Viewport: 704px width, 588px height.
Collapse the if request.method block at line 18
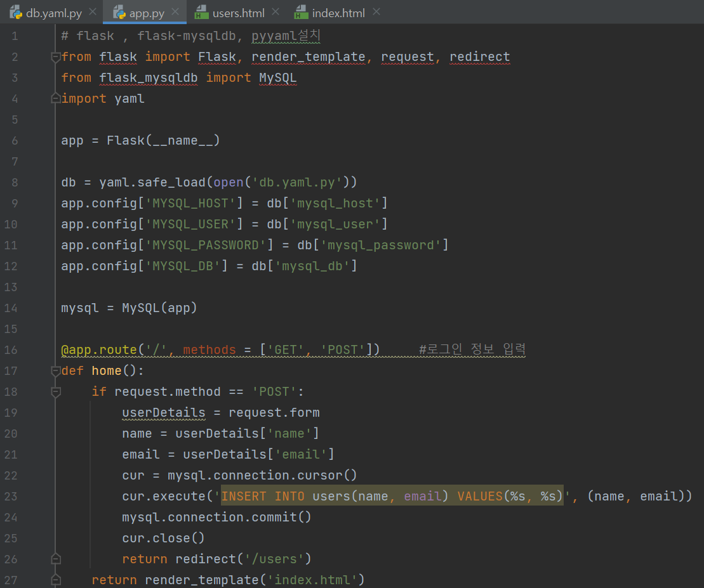[56, 392]
